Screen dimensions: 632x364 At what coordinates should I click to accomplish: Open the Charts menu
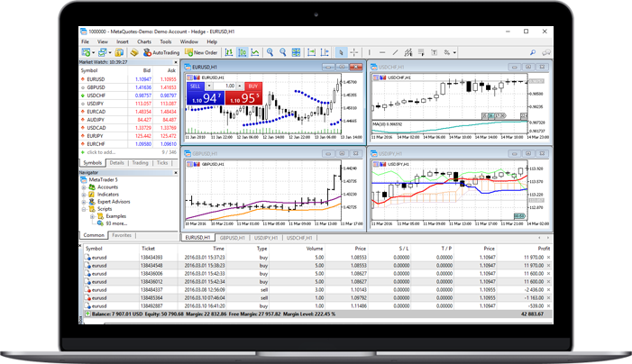pyautogui.click(x=144, y=41)
